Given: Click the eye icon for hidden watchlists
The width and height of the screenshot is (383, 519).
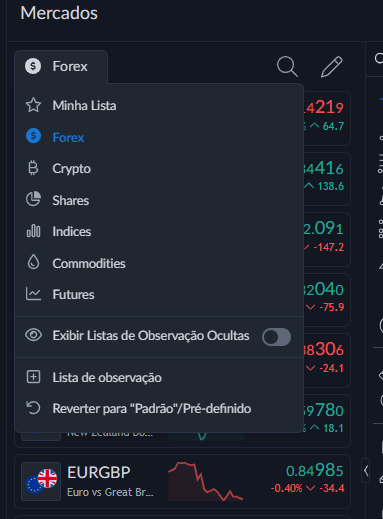Looking at the screenshot, I should [x=33, y=335].
